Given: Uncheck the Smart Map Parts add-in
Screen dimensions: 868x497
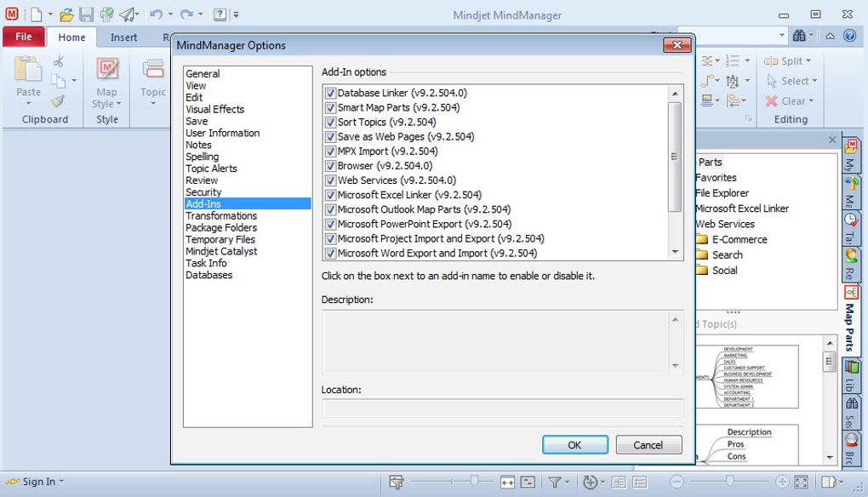Looking at the screenshot, I should click(330, 107).
